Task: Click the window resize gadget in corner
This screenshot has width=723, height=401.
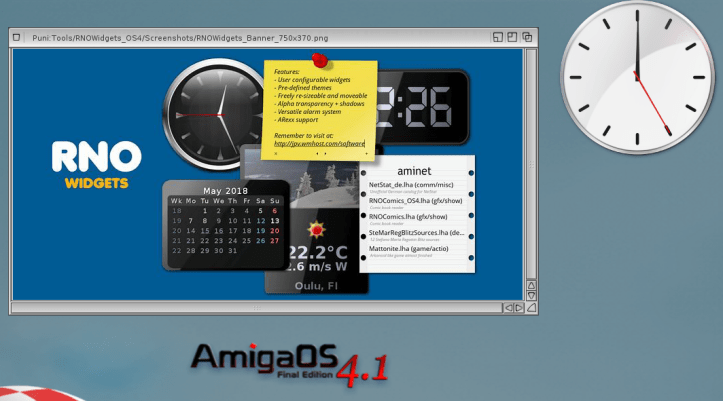Action: 531,308
